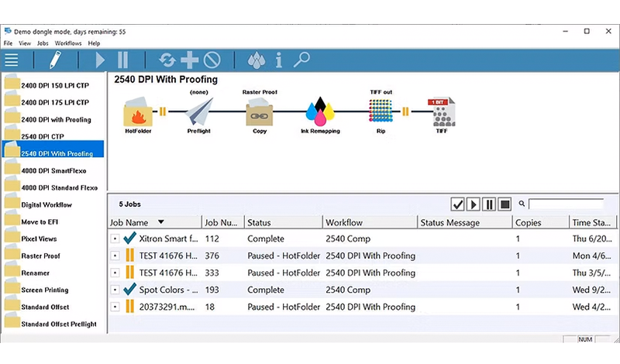This screenshot has height=364, width=620.
Task: Click the toolbar pause icon
Action: [x=123, y=60]
